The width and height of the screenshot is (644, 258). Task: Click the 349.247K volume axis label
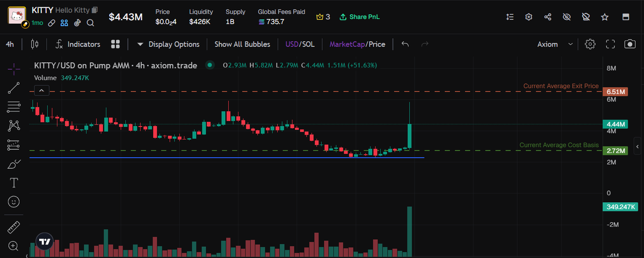click(x=620, y=207)
